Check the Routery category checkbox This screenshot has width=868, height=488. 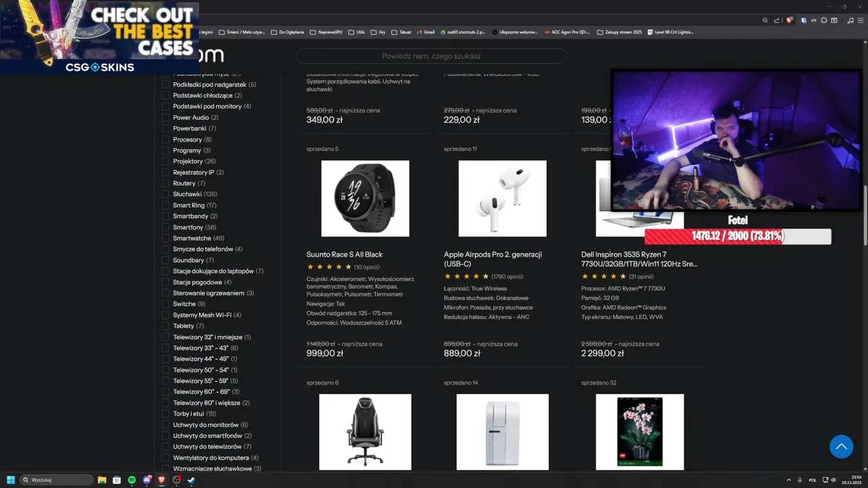tap(165, 184)
